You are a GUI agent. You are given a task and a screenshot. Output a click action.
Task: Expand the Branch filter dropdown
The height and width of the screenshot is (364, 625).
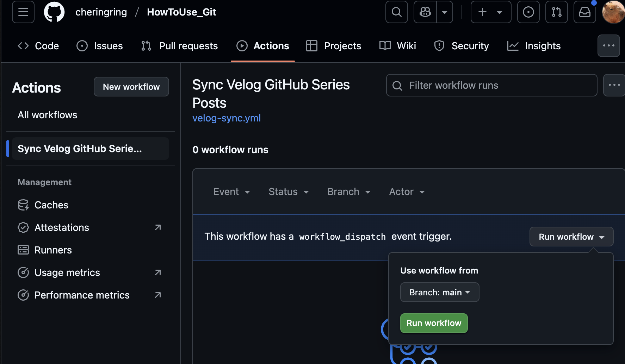(x=349, y=192)
